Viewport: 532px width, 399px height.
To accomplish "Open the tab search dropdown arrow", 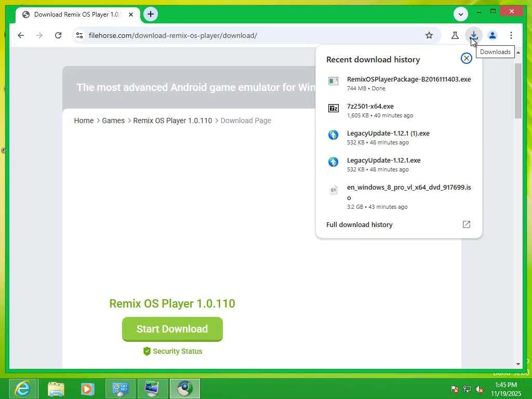I will [460, 14].
